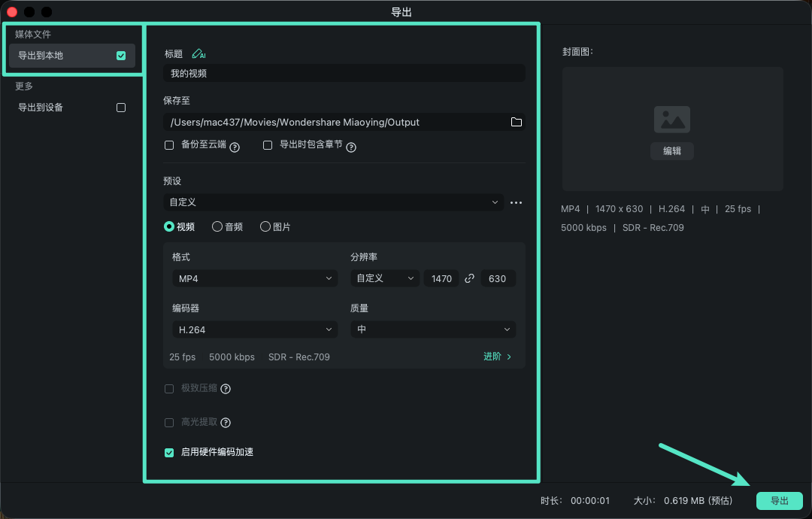The height and width of the screenshot is (519, 812).
Task: Click the AI title generator pen icon
Action: pos(198,54)
